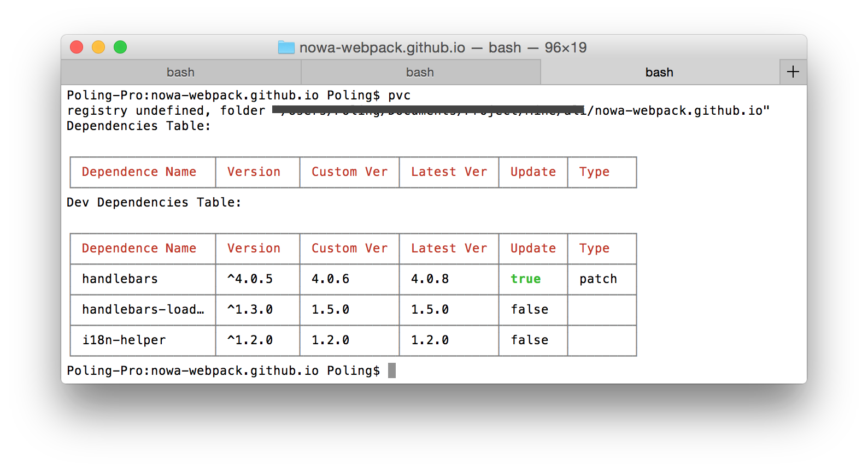Image resolution: width=868 pixels, height=471 pixels.
Task: Switch to the second bash tab
Action: (x=420, y=72)
